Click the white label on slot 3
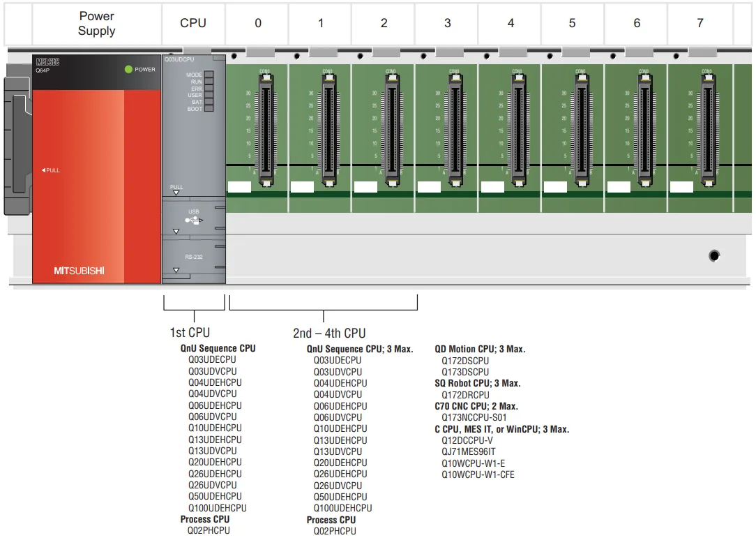Screen dimensions: 756x554 point(429,187)
